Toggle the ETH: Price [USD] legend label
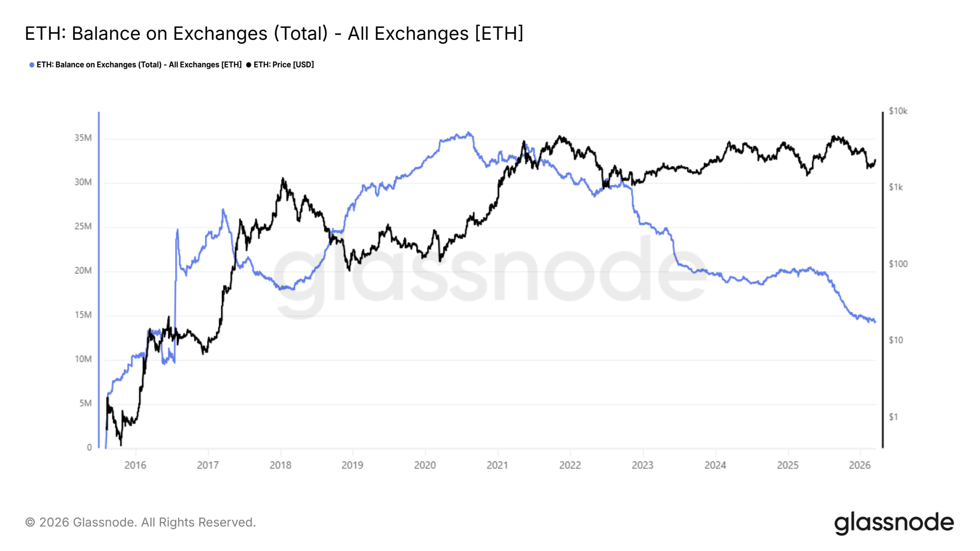Image resolution: width=980 pixels, height=551 pixels. pos(284,65)
